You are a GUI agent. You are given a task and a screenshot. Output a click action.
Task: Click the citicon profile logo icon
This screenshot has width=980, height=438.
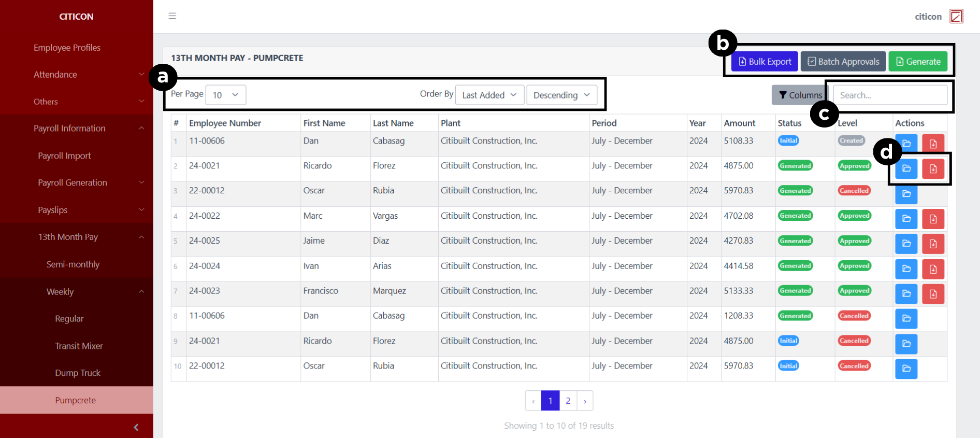point(956,17)
